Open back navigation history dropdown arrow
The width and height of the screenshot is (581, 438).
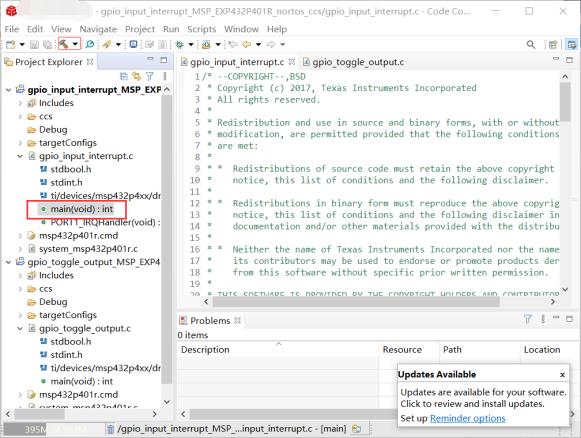[258, 44]
